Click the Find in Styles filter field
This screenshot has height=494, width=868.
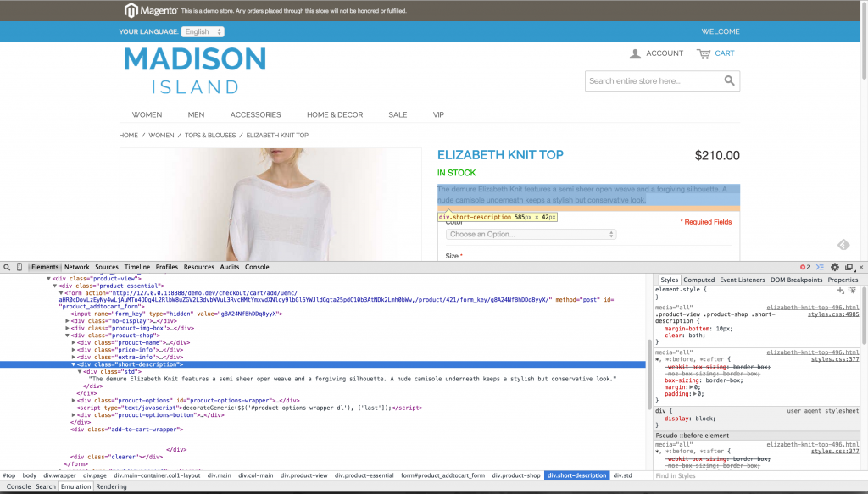[x=757, y=475]
